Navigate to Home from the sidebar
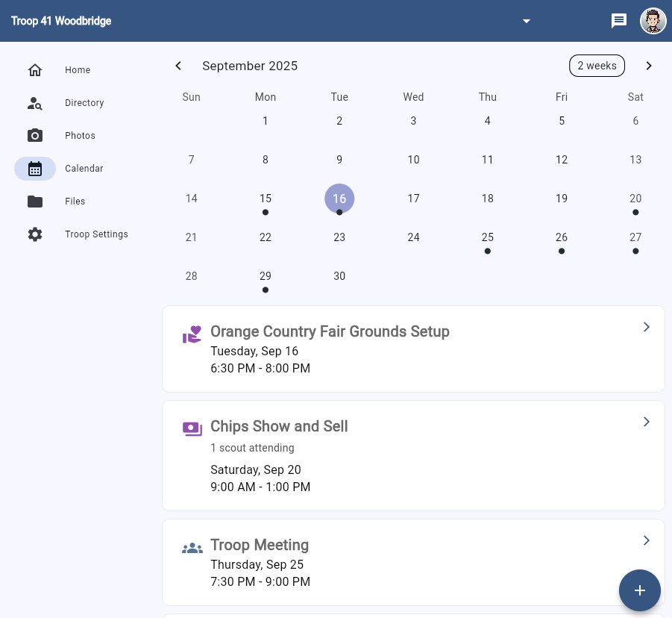672x618 pixels. click(x=35, y=69)
